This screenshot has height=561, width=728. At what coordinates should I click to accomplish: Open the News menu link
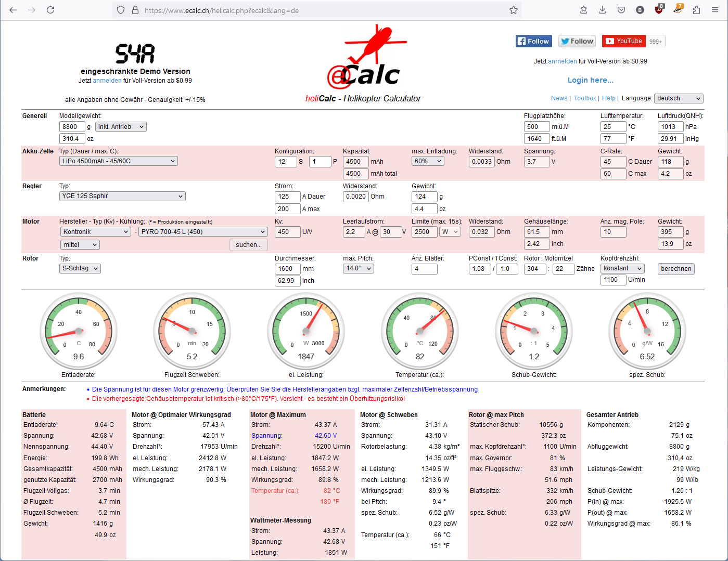(x=559, y=98)
